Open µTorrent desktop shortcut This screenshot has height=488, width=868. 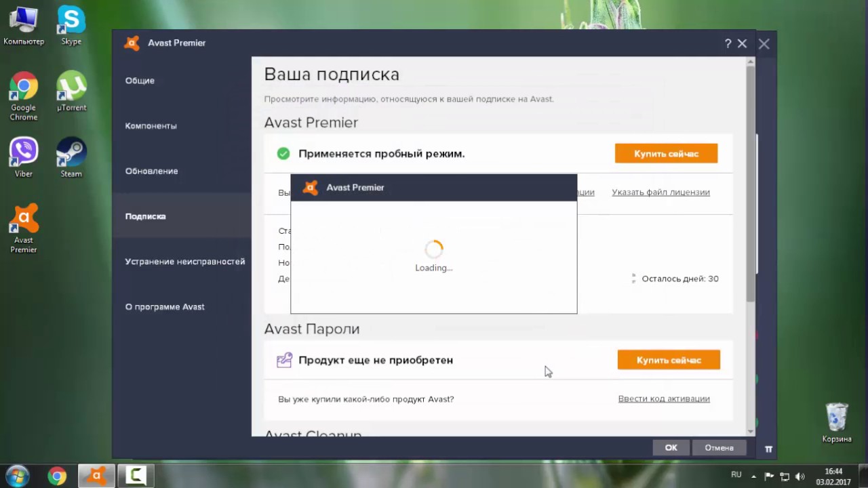(71, 91)
